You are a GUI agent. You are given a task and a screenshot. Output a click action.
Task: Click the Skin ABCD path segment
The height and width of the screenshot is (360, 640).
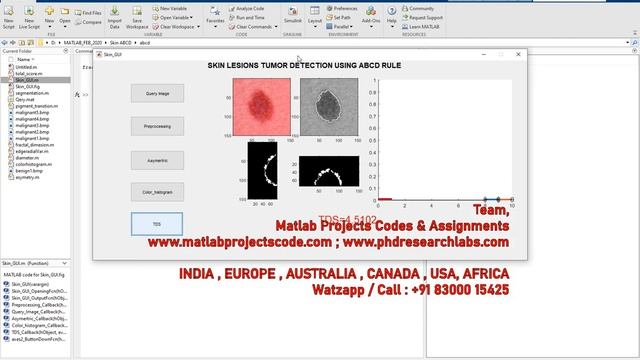121,42
